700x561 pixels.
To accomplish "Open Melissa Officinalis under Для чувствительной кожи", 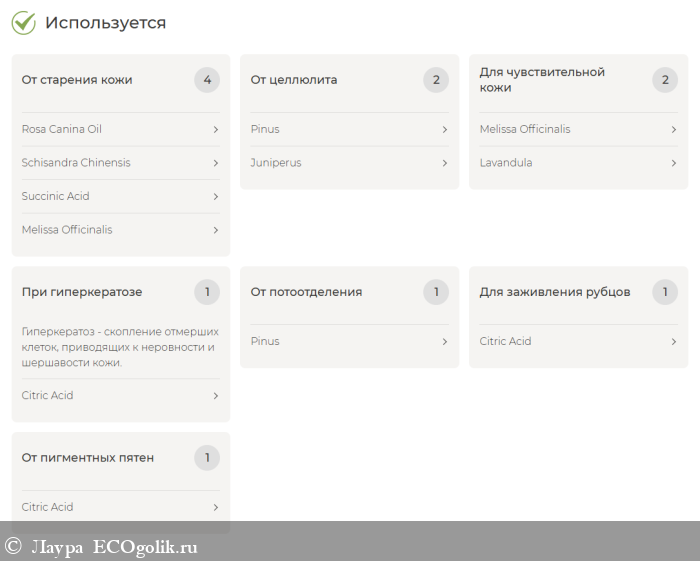I will pyautogui.click(x=525, y=129).
